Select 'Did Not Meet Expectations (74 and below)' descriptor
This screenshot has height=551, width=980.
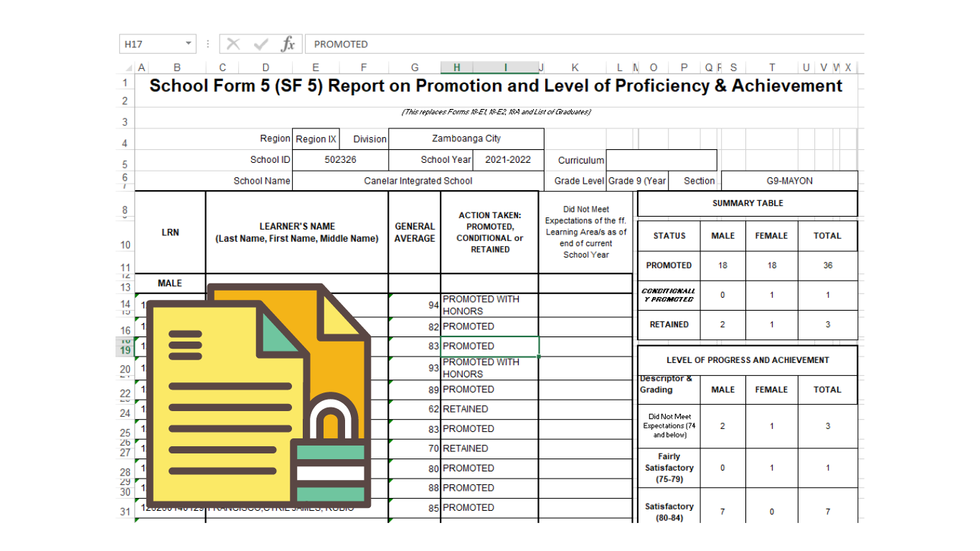(669, 426)
